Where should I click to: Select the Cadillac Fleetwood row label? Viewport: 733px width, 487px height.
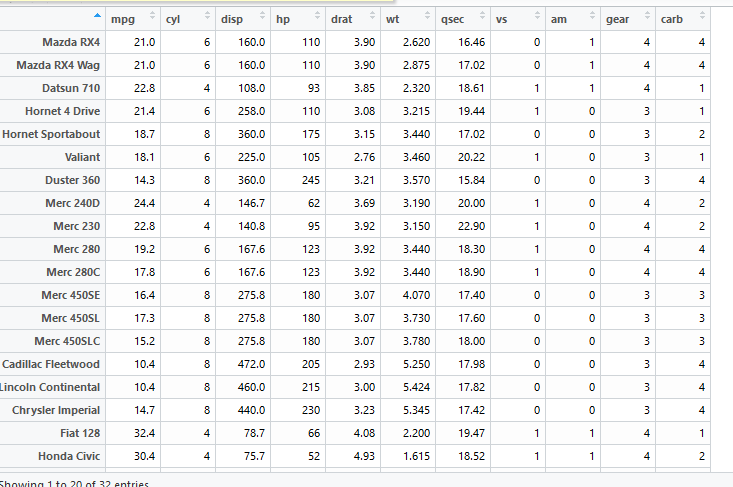point(51,364)
